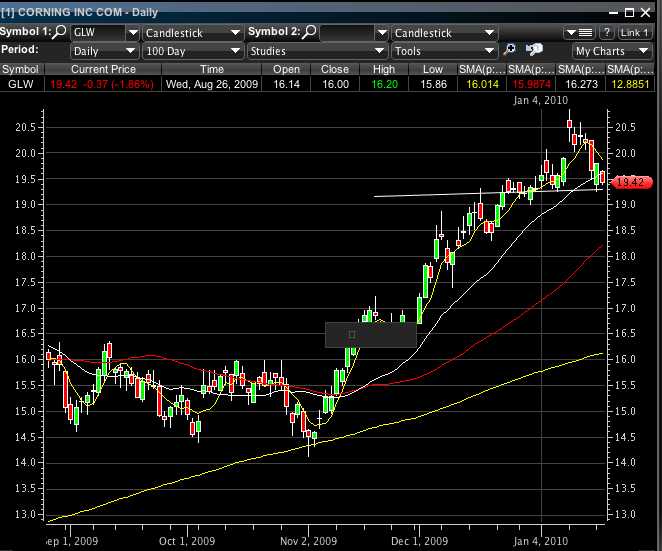The image size is (662, 551).
Task: Click the question mark help button
Action: pyautogui.click(x=606, y=33)
